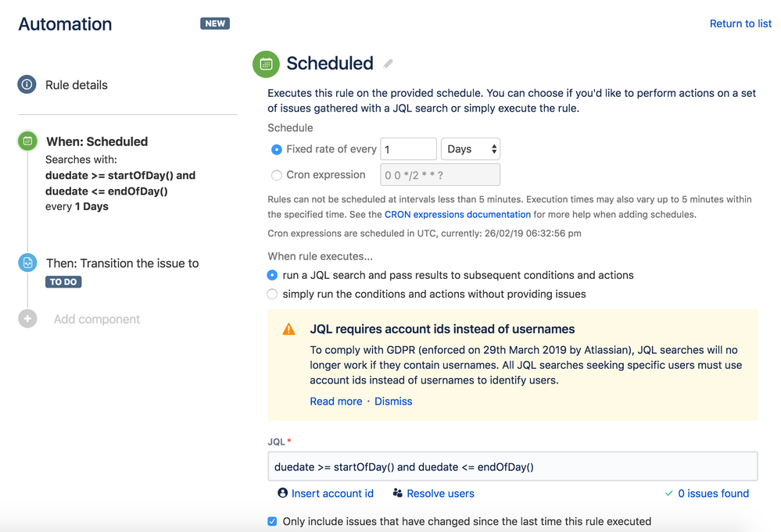Image resolution: width=781 pixels, height=532 pixels.
Task: Open the Days schedule dropdown
Action: pyautogui.click(x=470, y=148)
